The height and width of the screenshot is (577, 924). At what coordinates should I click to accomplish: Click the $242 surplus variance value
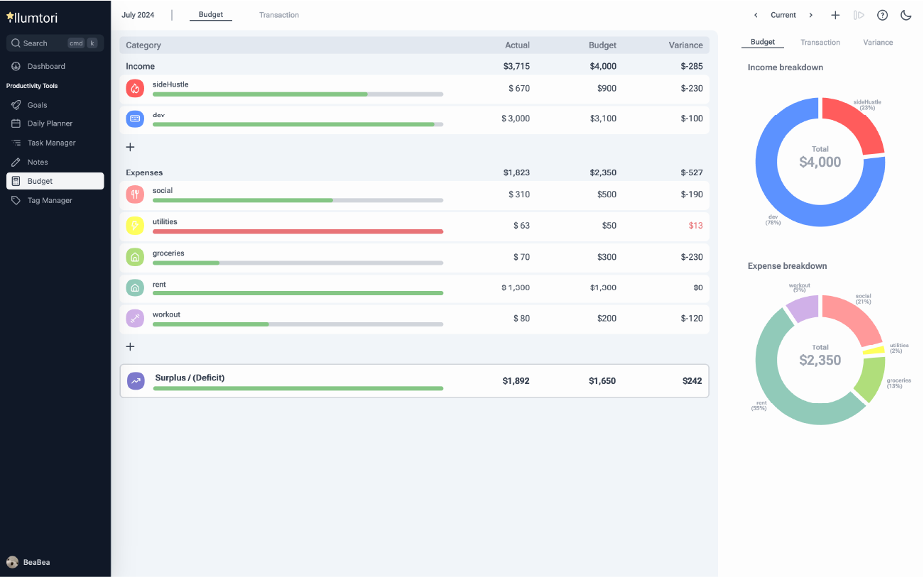coord(692,381)
